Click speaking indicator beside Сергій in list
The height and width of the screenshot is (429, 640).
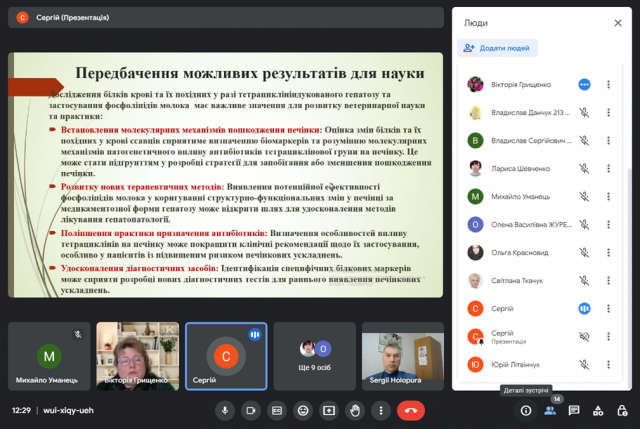click(x=584, y=309)
